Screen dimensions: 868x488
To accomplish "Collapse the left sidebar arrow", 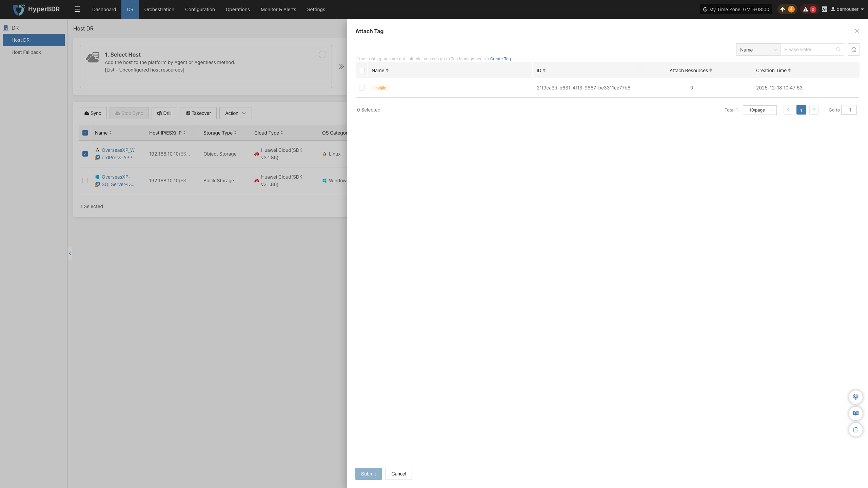I will tap(70, 253).
